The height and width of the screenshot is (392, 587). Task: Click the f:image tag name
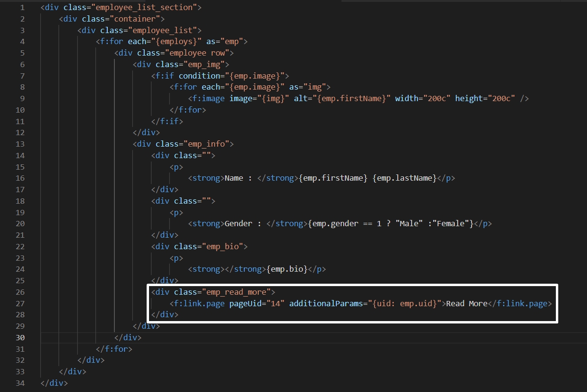tap(209, 98)
